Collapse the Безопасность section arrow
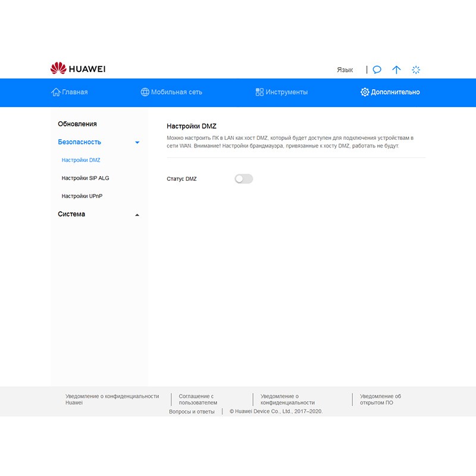The height and width of the screenshot is (476, 476). tap(137, 143)
